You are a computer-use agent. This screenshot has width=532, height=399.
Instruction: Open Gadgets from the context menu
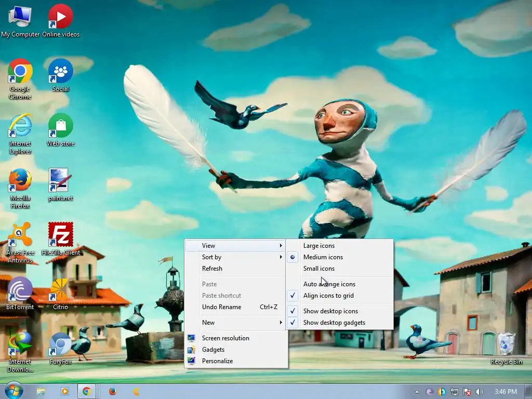(x=235, y=350)
